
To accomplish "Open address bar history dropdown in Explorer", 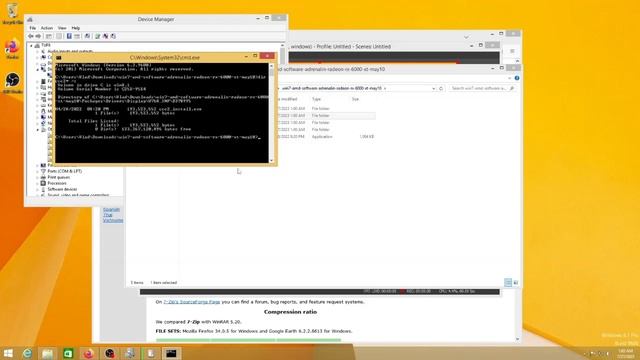I will (x=433, y=88).
